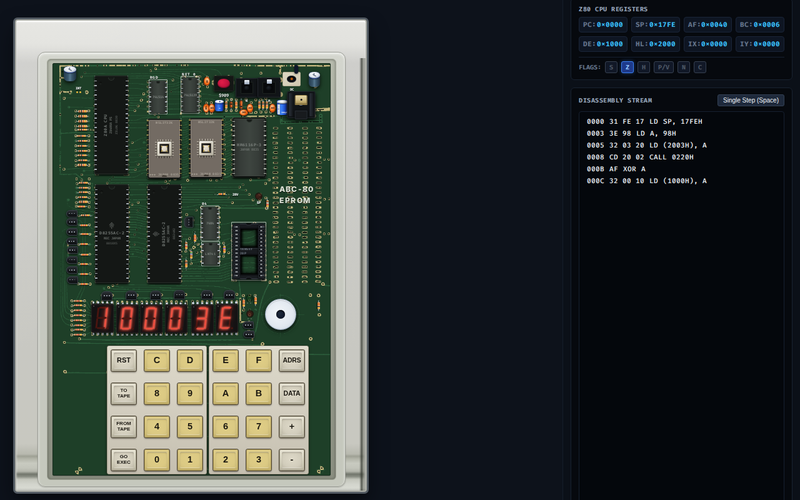Select the ADRS key on the keypad
This screenshot has width=800, height=500.
pyautogui.click(x=292, y=360)
